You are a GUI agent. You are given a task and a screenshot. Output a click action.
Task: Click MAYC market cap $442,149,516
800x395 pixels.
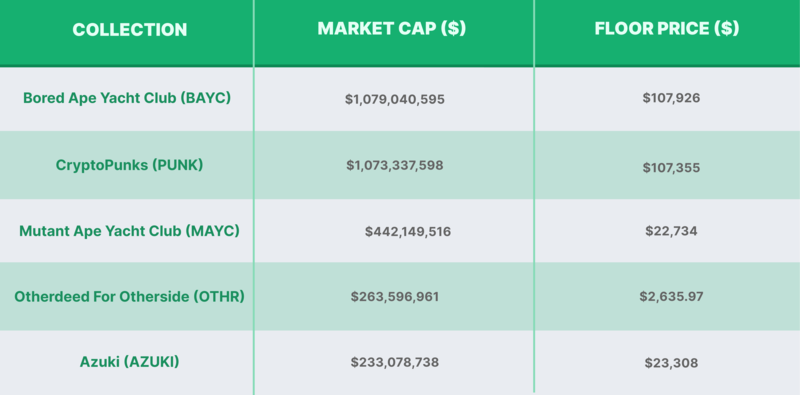[408, 232]
